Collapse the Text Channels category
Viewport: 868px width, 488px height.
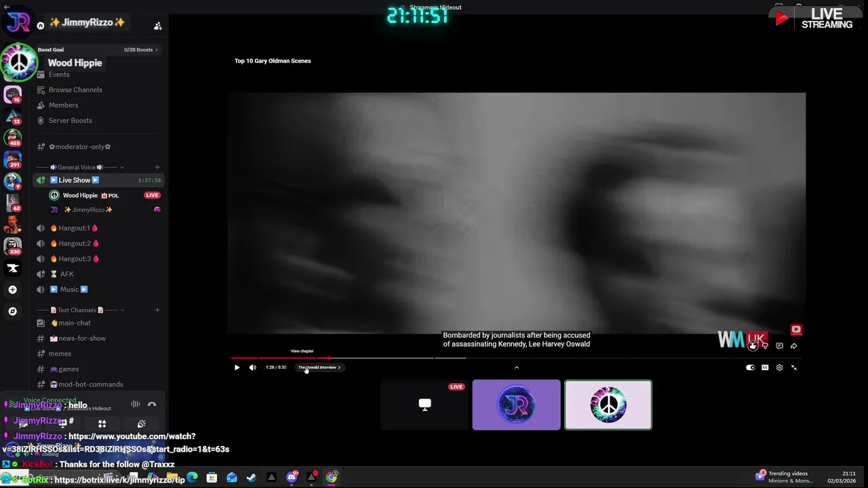tap(80, 310)
